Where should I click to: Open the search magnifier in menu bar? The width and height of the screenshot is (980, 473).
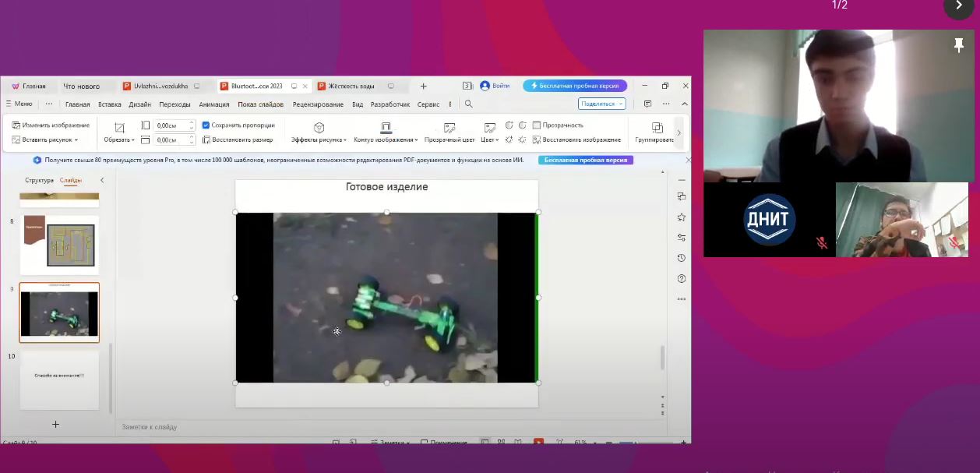click(468, 104)
